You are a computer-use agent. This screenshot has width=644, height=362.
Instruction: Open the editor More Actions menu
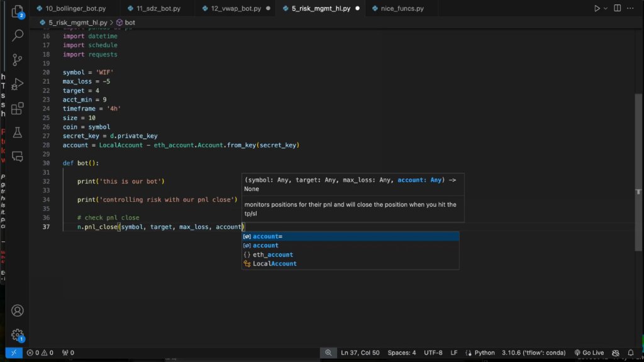pyautogui.click(x=630, y=8)
